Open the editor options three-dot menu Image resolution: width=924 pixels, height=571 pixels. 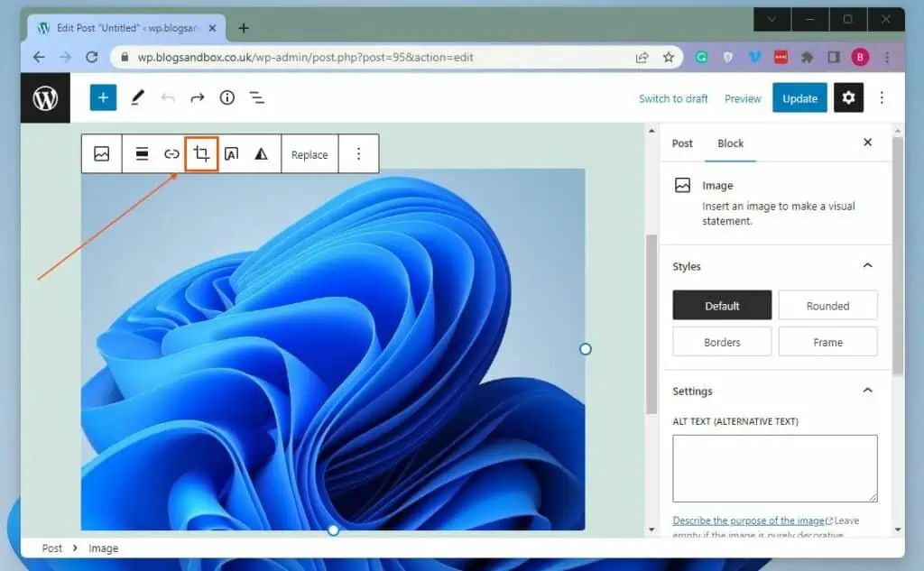882,97
